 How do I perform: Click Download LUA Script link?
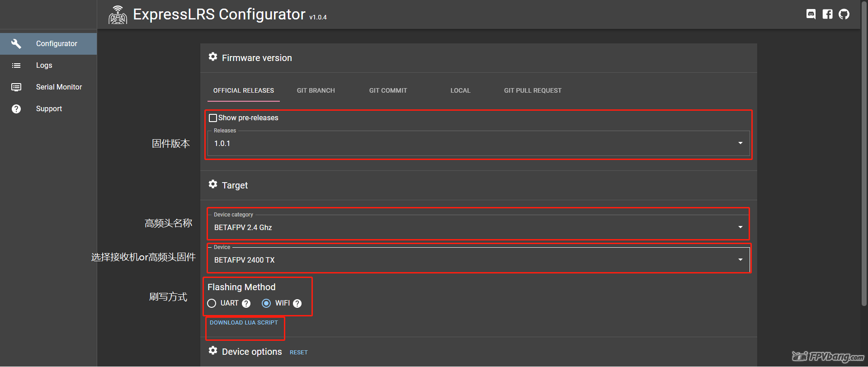coord(244,323)
